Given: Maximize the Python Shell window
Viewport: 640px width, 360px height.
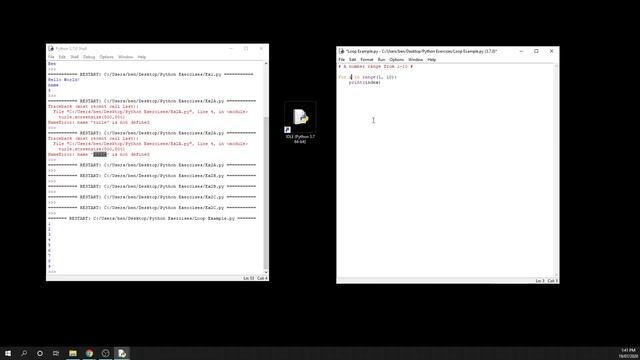Looking at the screenshot, I should point(246,49).
